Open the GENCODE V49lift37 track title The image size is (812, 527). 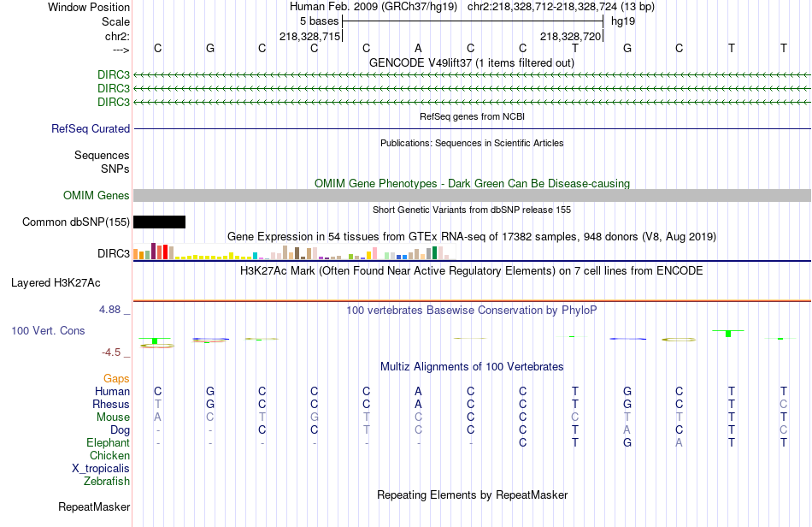[472, 62]
